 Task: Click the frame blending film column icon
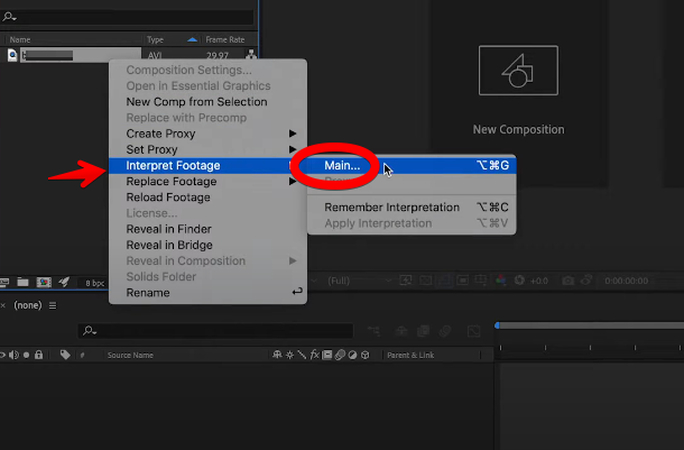pyautogui.click(x=327, y=355)
